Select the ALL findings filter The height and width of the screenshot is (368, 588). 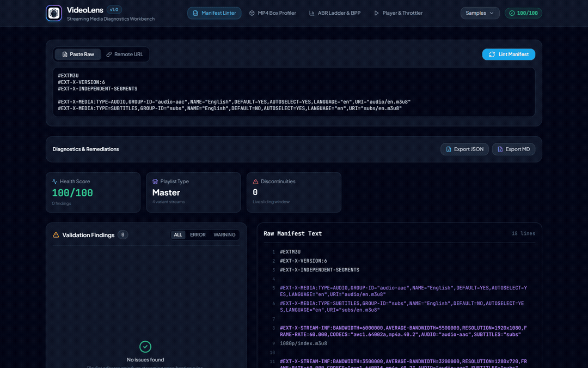(177, 234)
